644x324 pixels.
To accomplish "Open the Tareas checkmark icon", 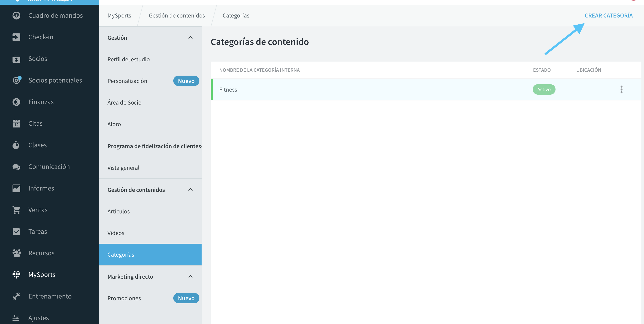I will pos(16,232).
